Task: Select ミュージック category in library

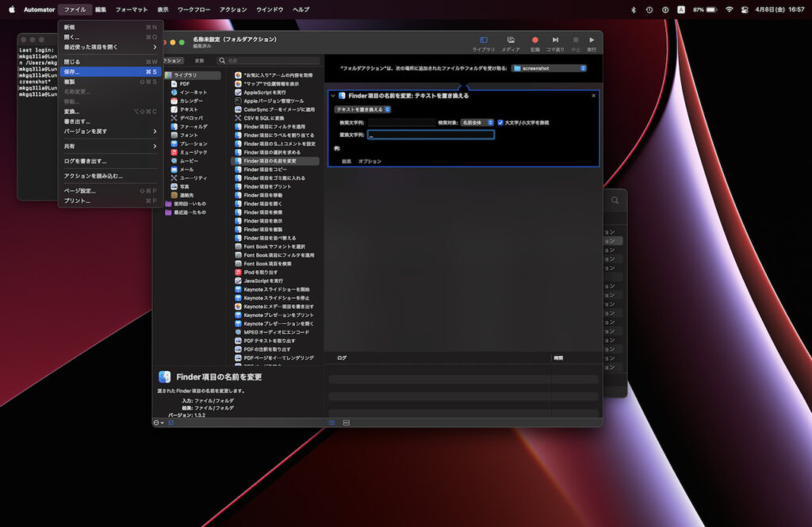Action: tap(193, 152)
